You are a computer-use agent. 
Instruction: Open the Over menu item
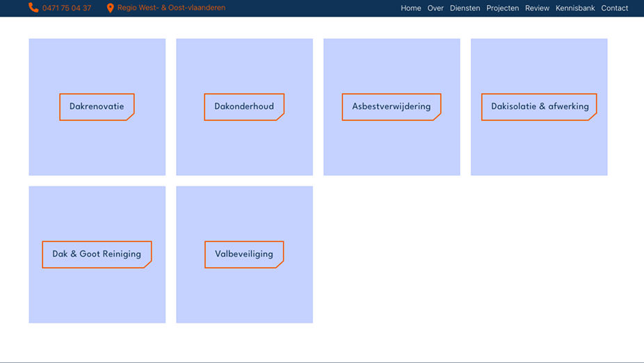[x=435, y=8]
